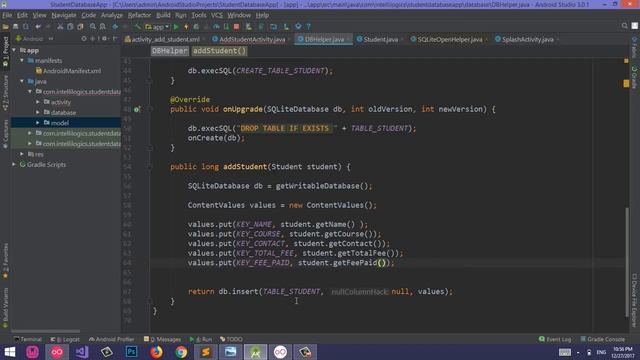The image size is (640, 360).
Task: Click Project panel horizontal scrollbar
Action: click(45, 331)
